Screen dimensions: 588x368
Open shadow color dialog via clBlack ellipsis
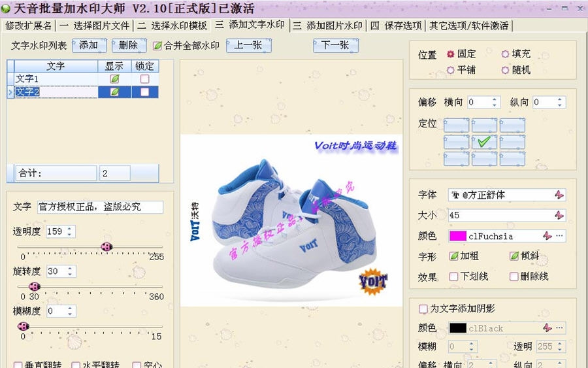coord(559,328)
